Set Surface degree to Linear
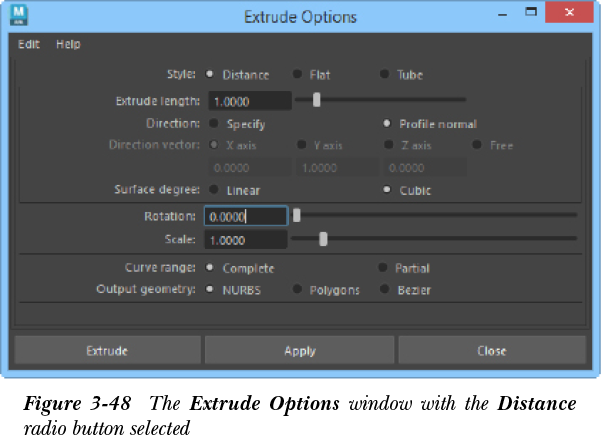601x443 pixels. point(211,190)
